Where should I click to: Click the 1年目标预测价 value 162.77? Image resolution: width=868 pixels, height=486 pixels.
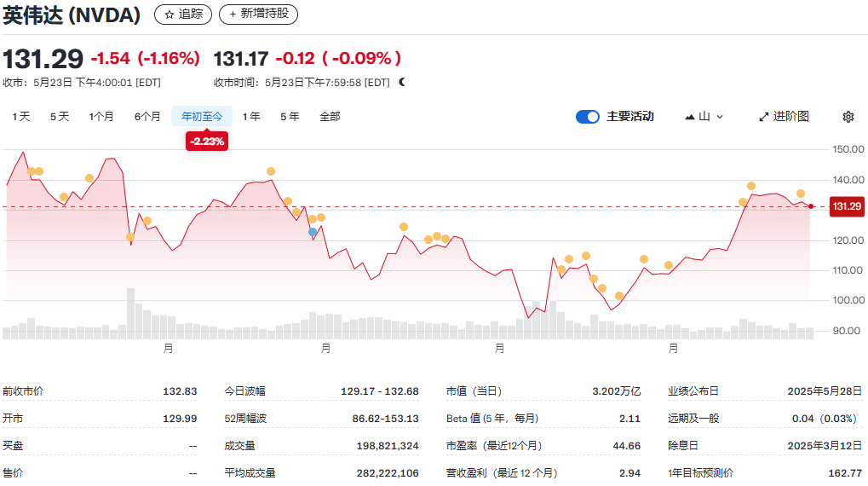click(845, 473)
